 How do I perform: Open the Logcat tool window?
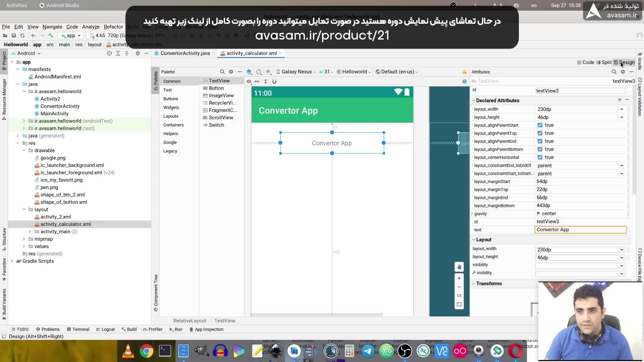coord(105,329)
